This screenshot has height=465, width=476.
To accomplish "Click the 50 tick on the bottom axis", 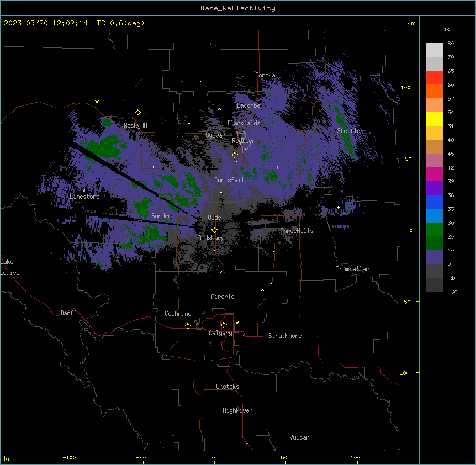I will click(284, 458).
